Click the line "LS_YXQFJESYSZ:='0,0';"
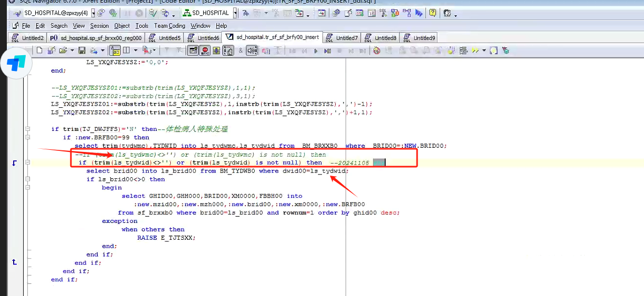Image resolution: width=644 pixels, height=296 pixels. click(127, 62)
